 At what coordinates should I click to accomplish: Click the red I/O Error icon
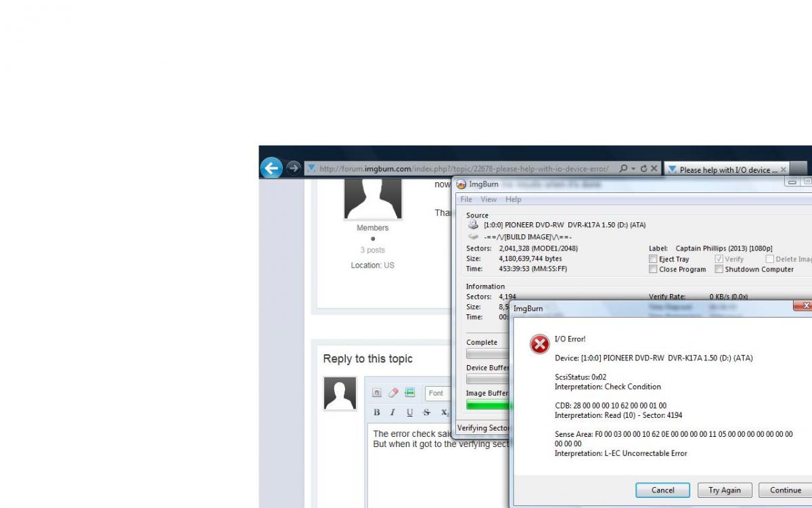[x=539, y=345]
